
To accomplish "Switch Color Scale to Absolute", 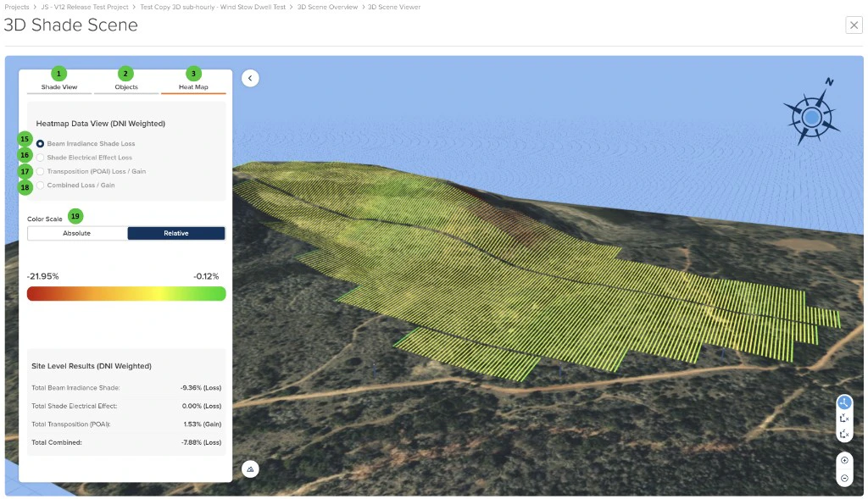I will [76, 233].
